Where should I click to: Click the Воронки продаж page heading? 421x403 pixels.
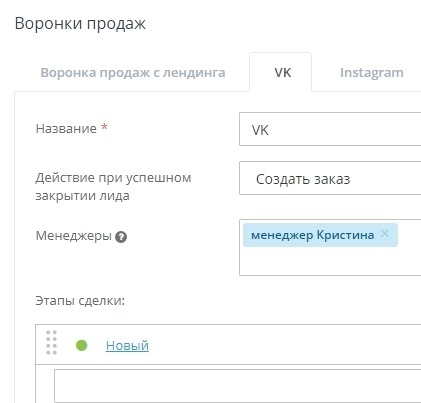[x=80, y=24]
